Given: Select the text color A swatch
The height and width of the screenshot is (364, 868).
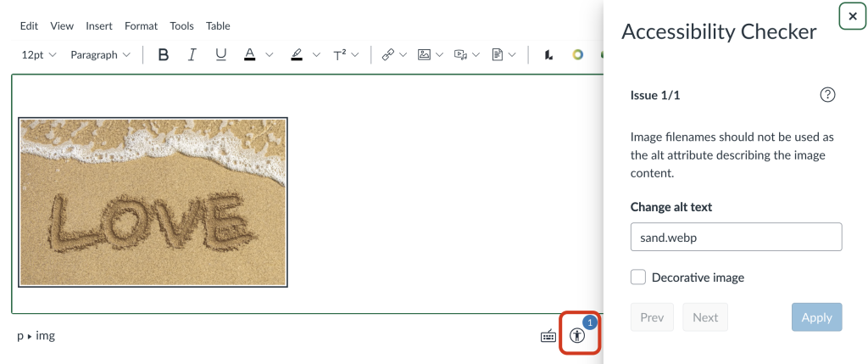Looking at the screenshot, I should [x=249, y=55].
